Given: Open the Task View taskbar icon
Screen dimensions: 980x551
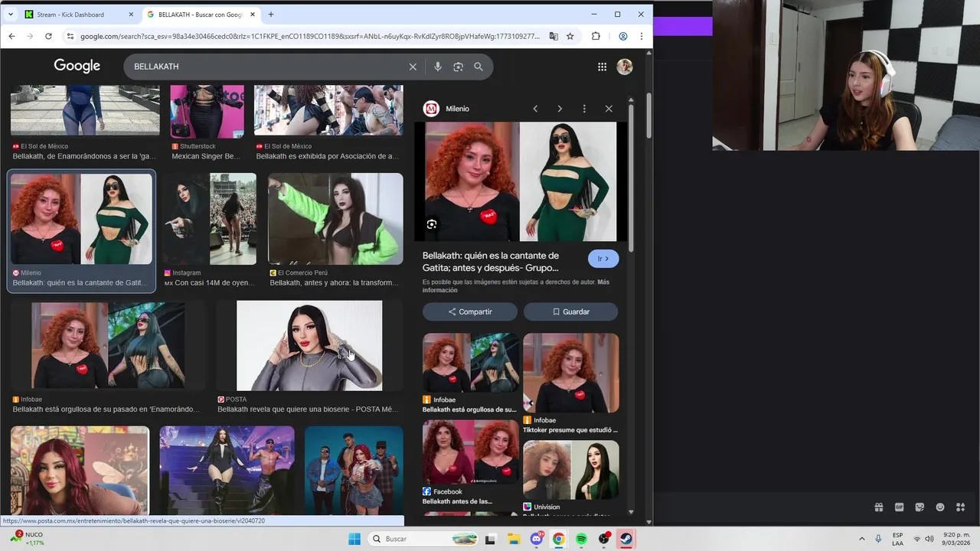Looking at the screenshot, I should (x=490, y=539).
